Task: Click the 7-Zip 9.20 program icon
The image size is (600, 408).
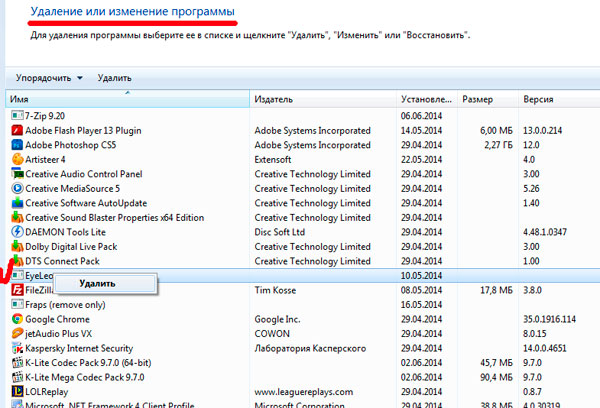Action: (17, 115)
